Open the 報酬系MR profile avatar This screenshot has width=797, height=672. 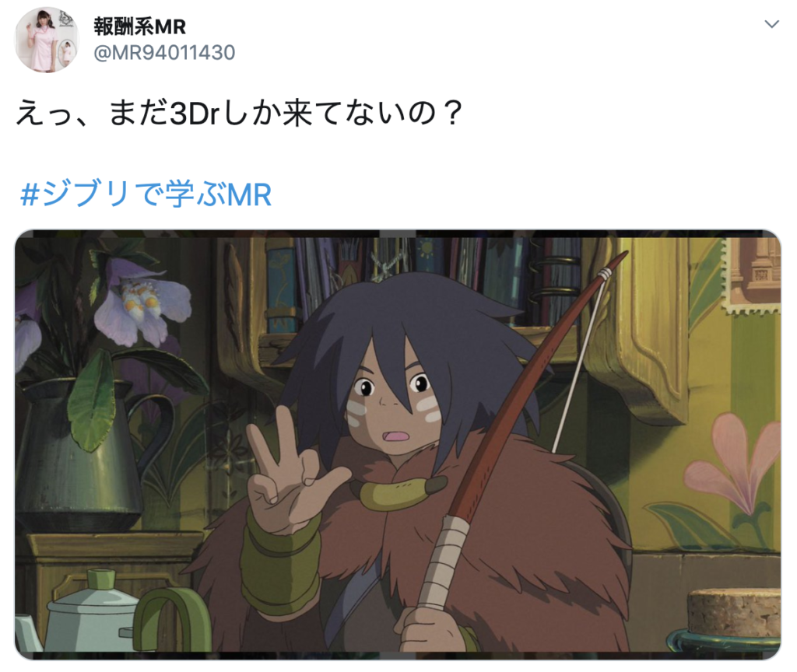(x=47, y=40)
